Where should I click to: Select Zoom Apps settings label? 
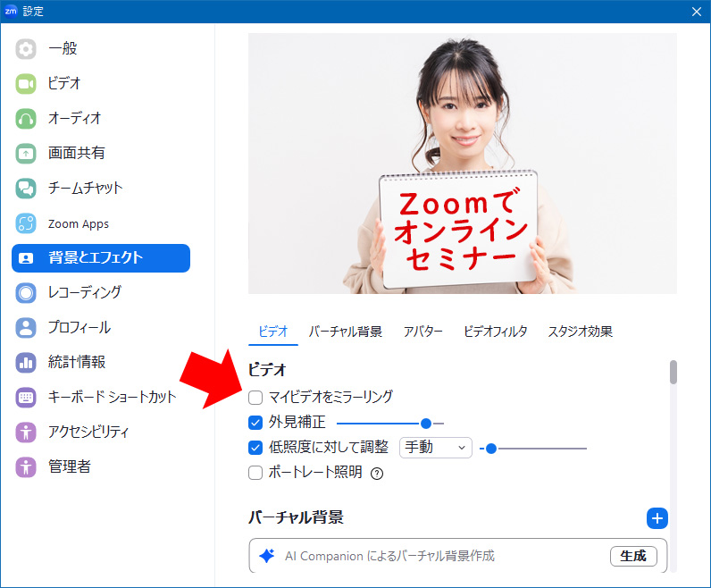tap(79, 223)
